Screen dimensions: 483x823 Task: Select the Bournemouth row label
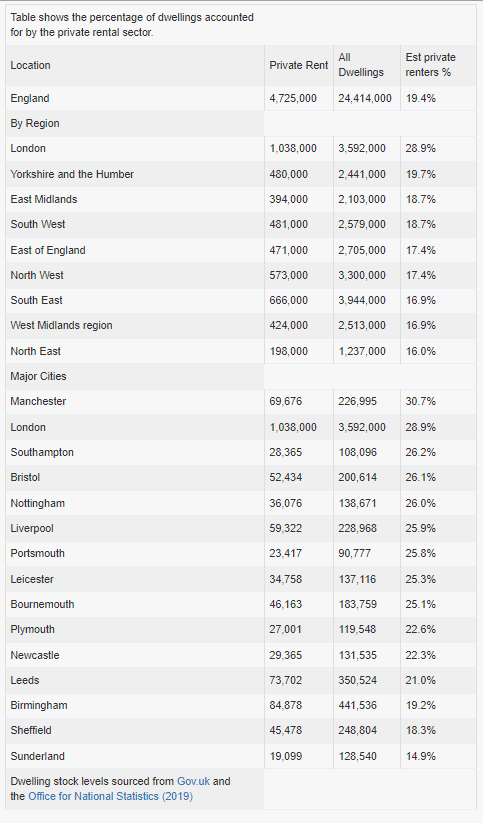point(43,604)
